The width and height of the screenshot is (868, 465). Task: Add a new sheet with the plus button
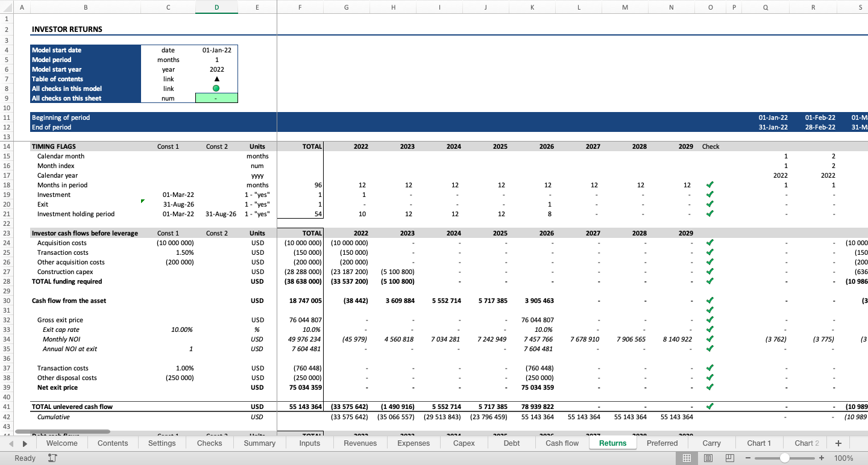[838, 443]
